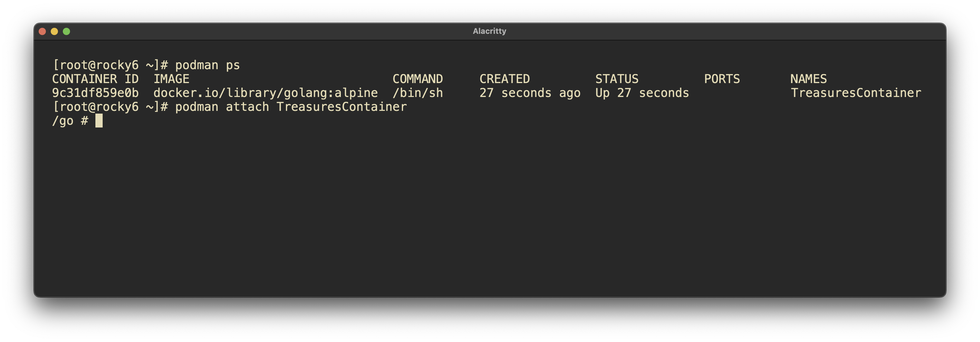Click the terminal cursor block after /go #
Image resolution: width=980 pixels, height=342 pixels.
(99, 121)
